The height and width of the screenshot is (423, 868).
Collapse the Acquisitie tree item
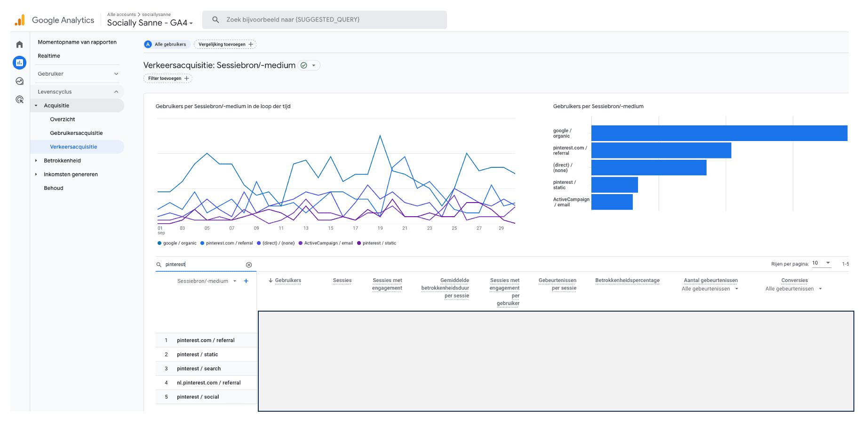click(x=36, y=106)
